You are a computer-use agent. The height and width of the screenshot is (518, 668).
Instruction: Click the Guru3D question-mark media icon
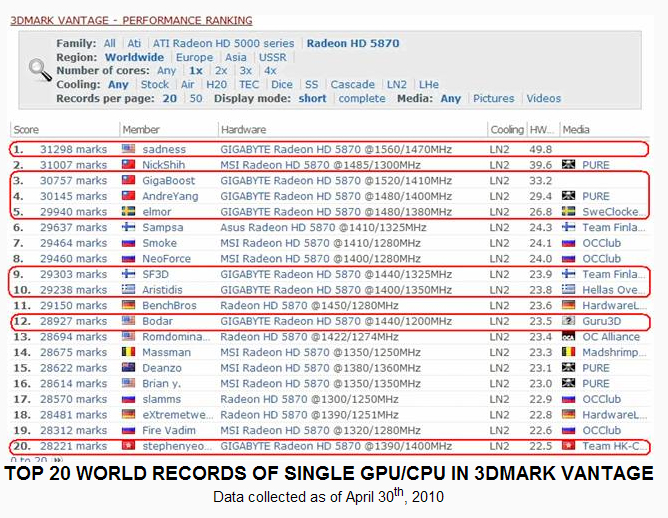[x=568, y=321]
